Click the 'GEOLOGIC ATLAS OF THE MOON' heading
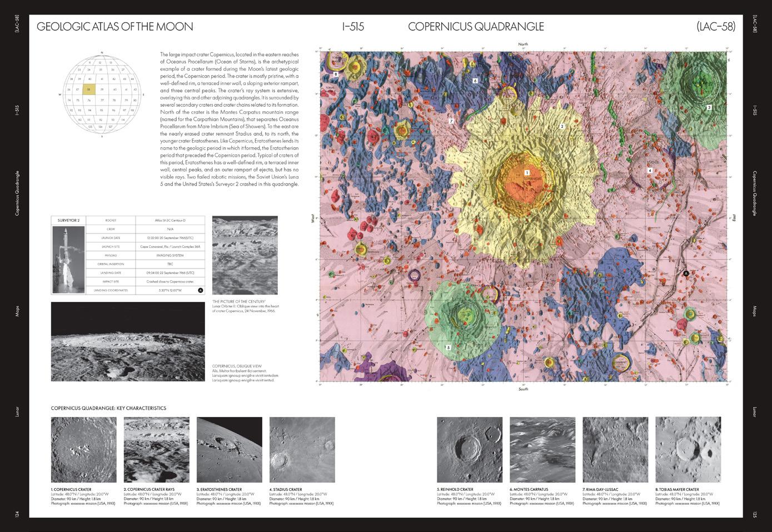 tap(114, 27)
